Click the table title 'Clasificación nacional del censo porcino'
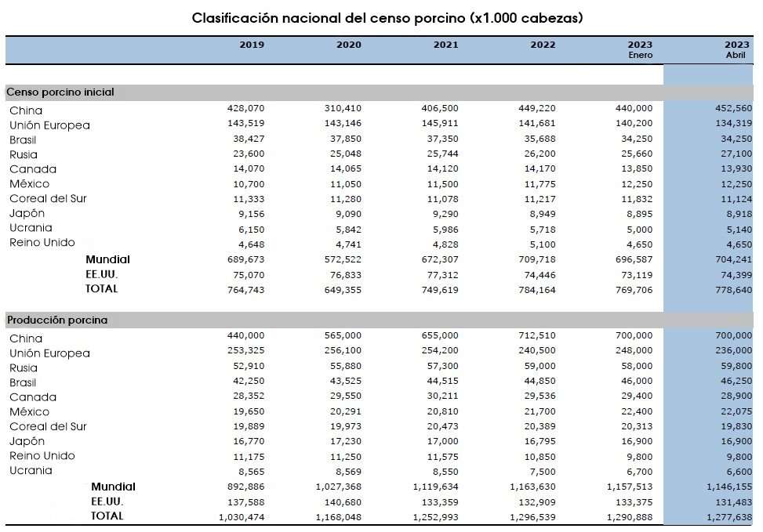 329,18
